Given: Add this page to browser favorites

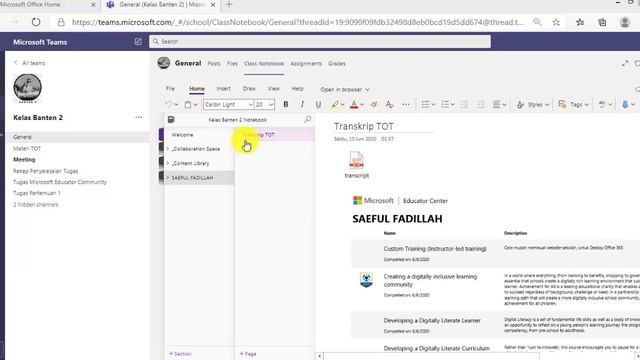Looking at the screenshot, I should (556, 22).
